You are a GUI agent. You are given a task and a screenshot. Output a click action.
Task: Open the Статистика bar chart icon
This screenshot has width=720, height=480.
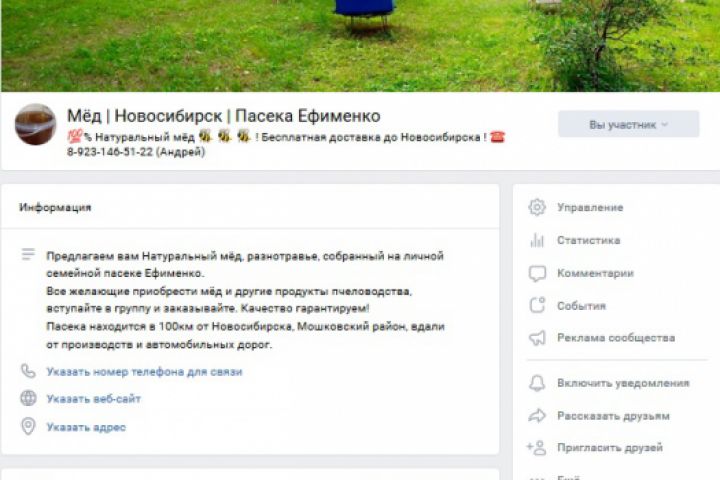tap(537, 240)
